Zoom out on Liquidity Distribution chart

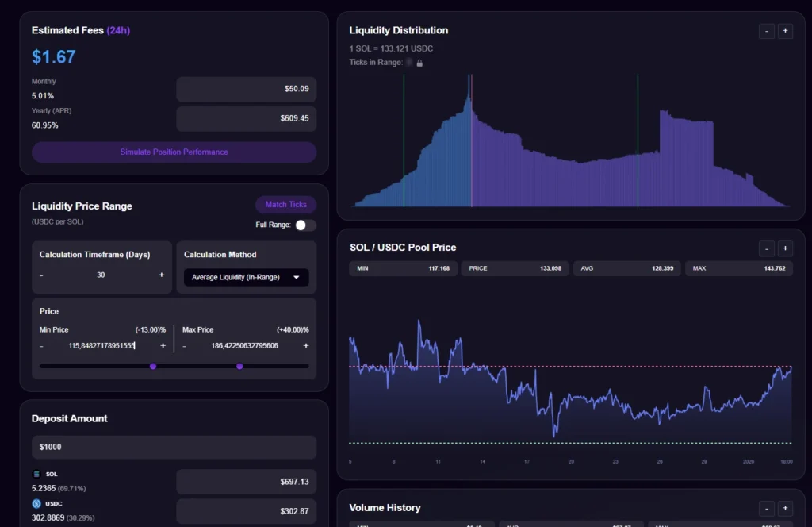click(767, 31)
